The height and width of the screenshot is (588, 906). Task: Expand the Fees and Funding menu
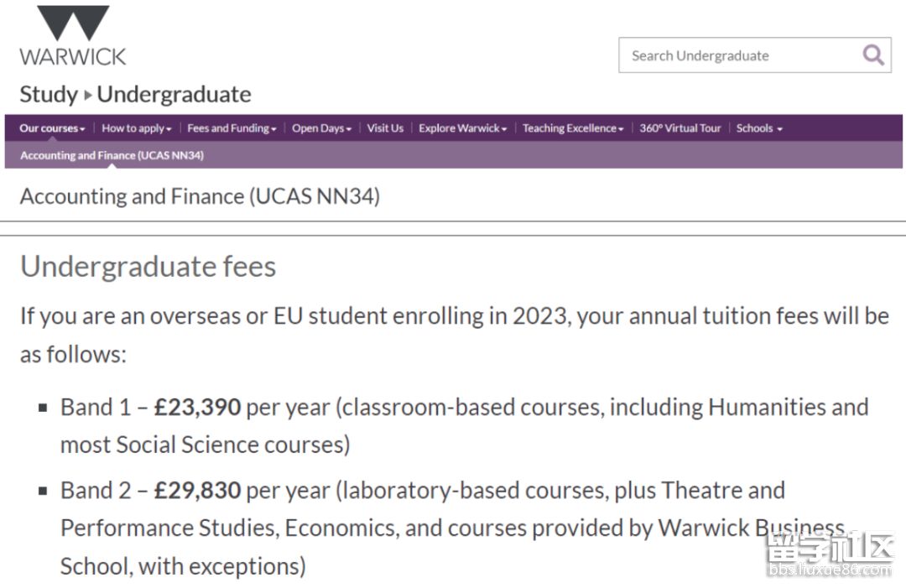[232, 128]
